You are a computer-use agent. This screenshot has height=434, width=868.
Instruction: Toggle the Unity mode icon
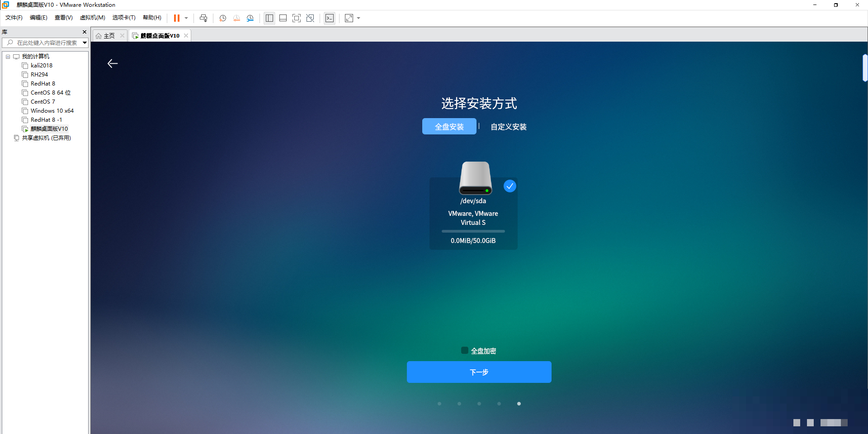311,18
